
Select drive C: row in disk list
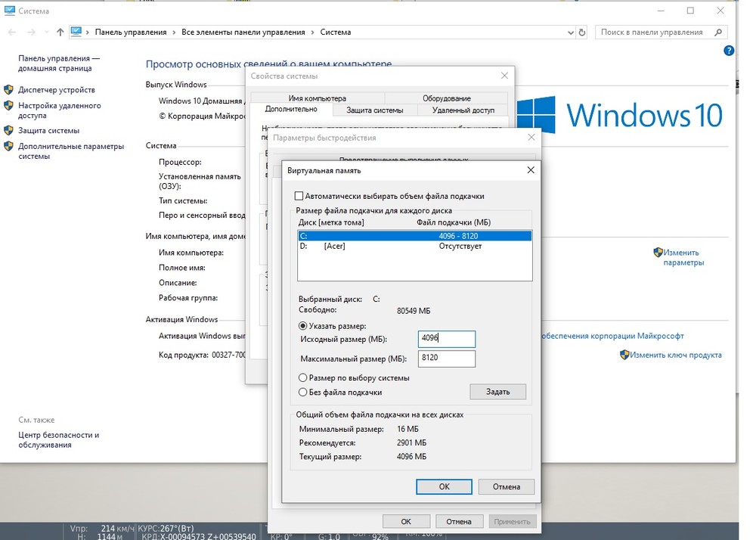click(x=414, y=236)
